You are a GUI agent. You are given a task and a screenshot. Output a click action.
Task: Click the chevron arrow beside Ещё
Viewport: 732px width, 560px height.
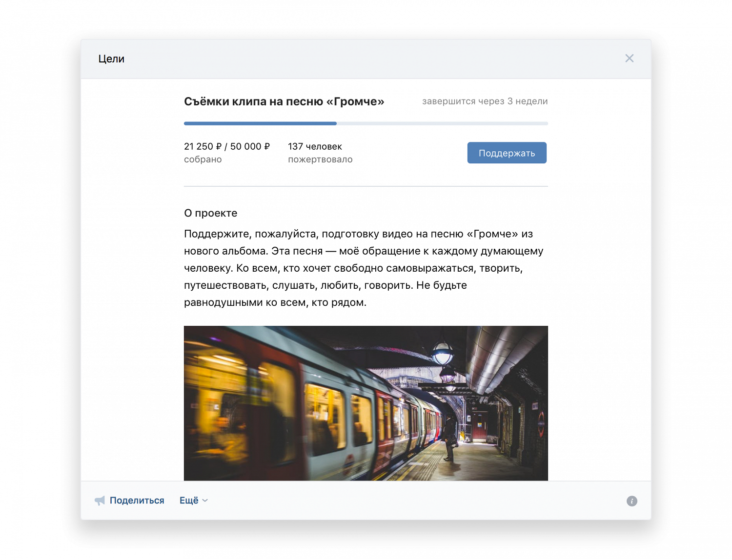pyautogui.click(x=205, y=500)
